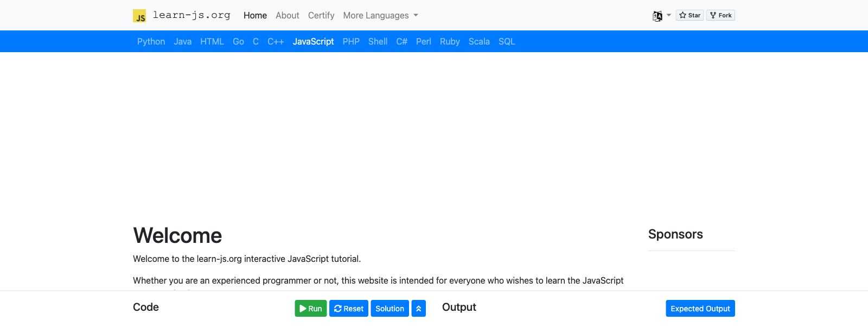Switch to the C tutorial
The image size is (868, 326).
pos(256,41)
